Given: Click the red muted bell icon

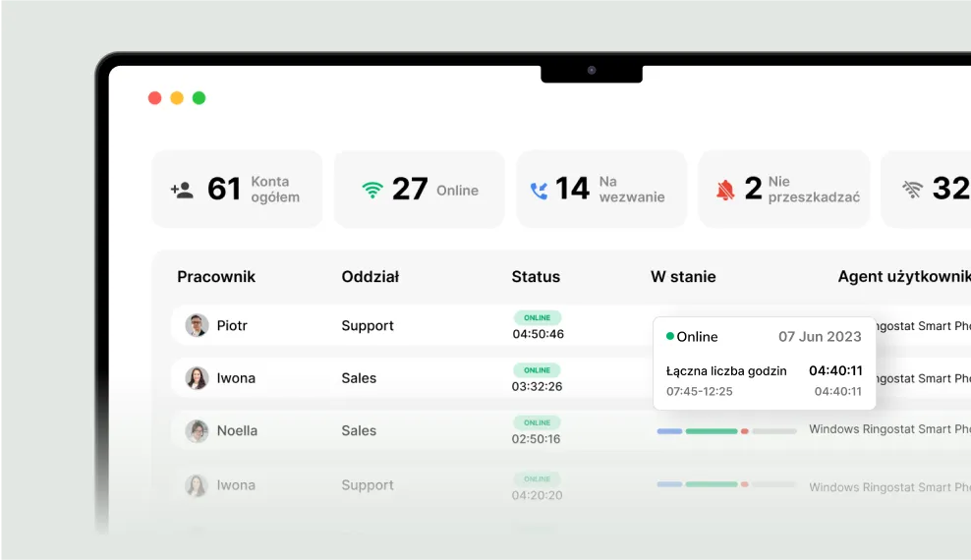Looking at the screenshot, I should (725, 190).
